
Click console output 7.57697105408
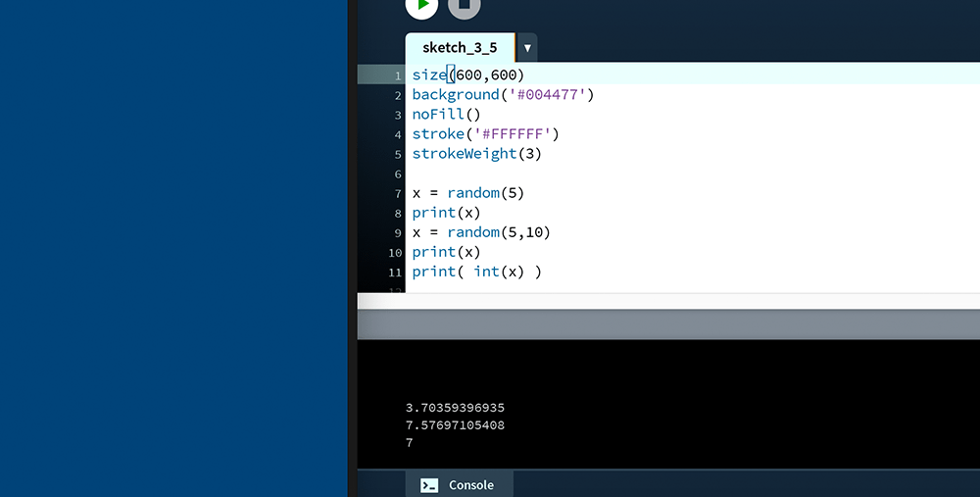point(455,425)
